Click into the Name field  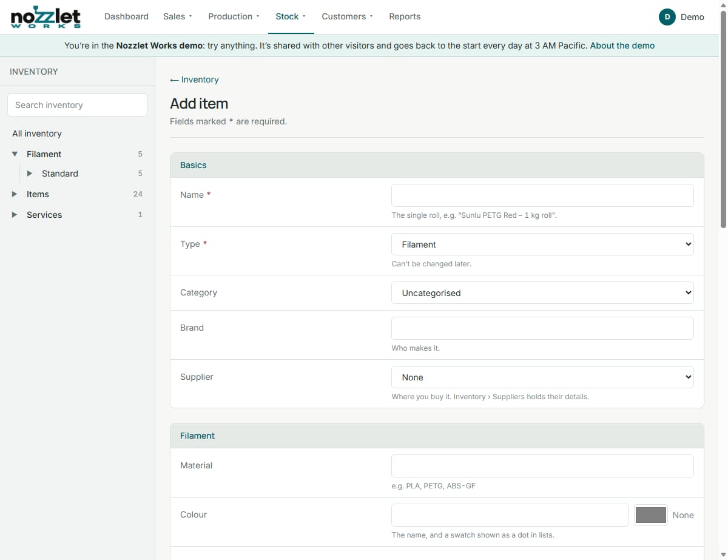pos(542,195)
